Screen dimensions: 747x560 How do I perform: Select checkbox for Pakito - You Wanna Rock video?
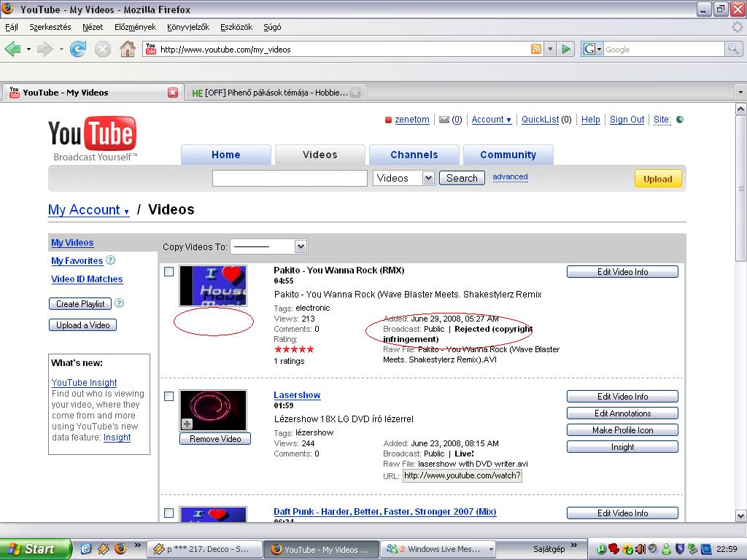(169, 271)
